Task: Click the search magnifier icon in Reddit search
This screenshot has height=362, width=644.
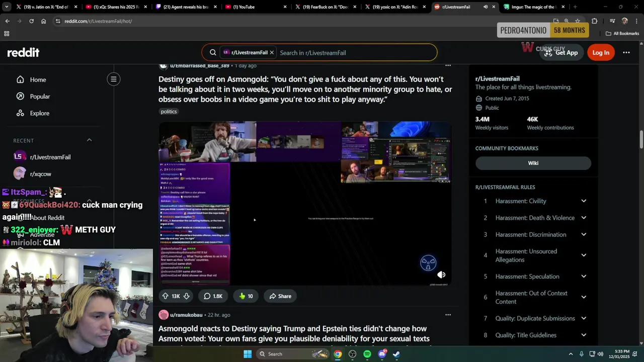Action: 213,52
